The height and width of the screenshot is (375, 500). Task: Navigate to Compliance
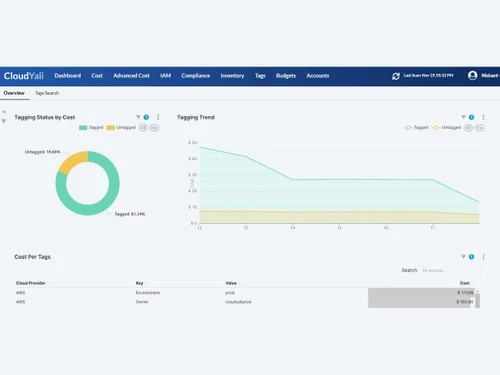click(196, 76)
